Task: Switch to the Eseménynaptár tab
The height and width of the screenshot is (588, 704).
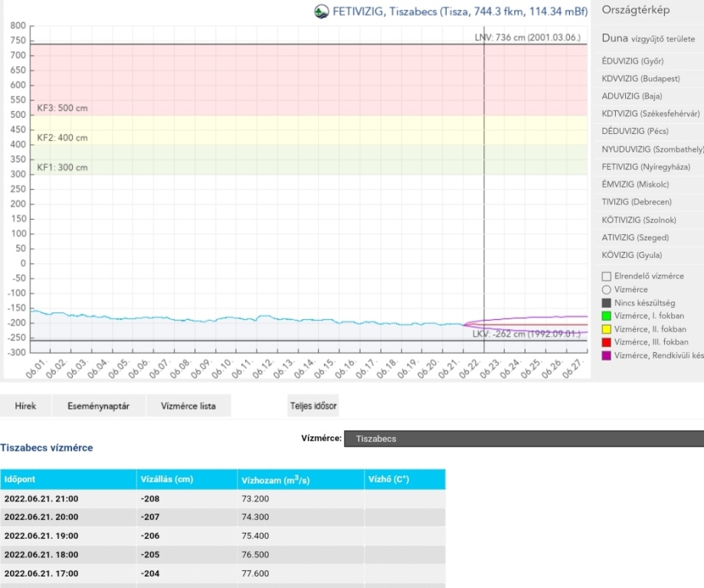Action: (99, 406)
